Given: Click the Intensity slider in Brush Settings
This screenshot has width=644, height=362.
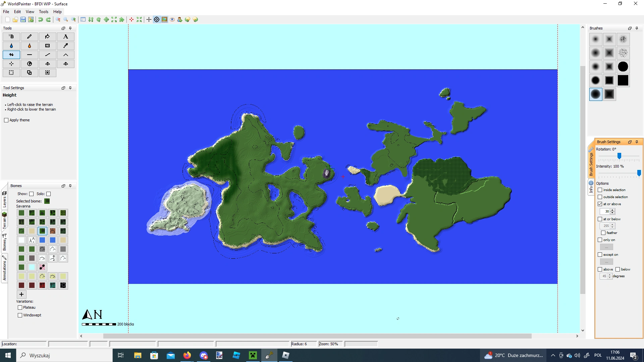Looking at the screenshot, I should pos(619,174).
